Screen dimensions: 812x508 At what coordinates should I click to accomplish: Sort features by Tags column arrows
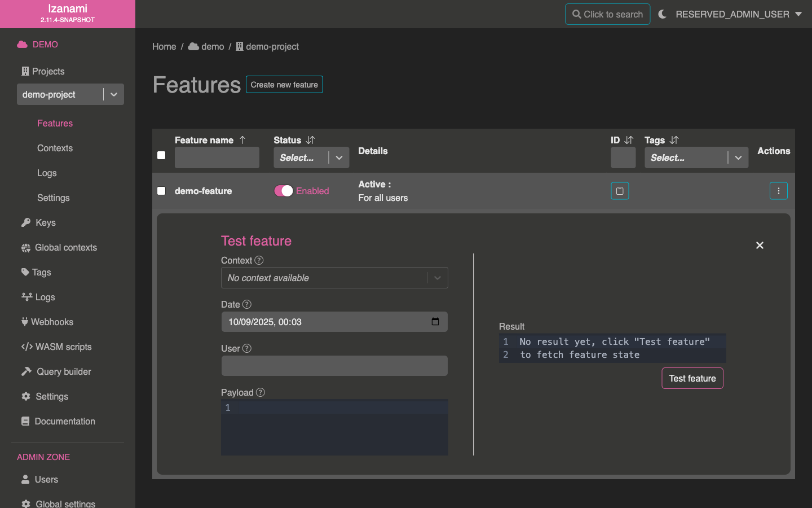674,140
